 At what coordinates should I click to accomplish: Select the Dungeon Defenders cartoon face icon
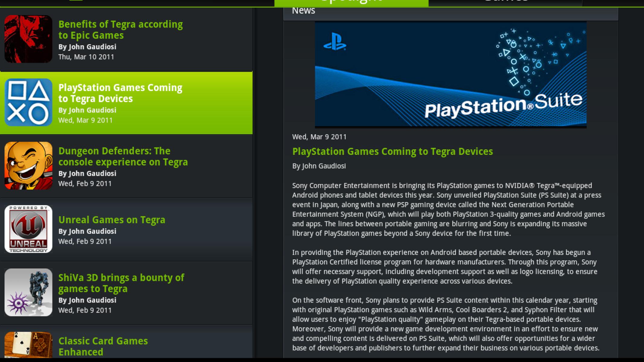[x=28, y=166]
